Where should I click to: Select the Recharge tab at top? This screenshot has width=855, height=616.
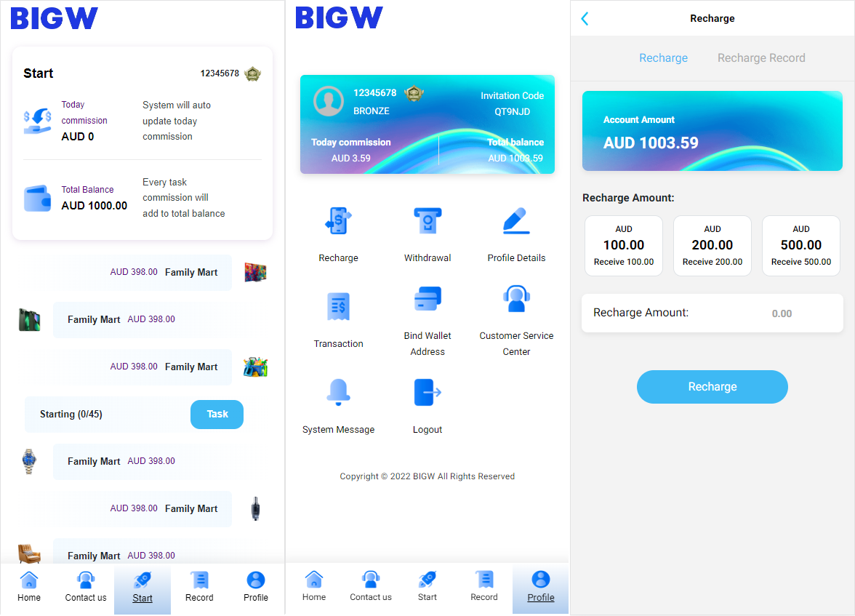pyautogui.click(x=663, y=58)
